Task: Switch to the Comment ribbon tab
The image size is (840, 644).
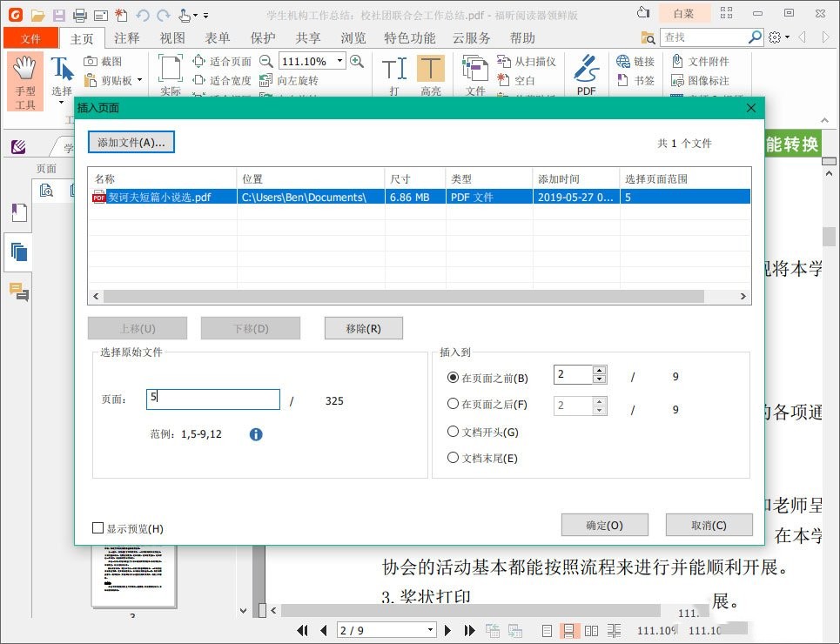Action: pos(127,38)
